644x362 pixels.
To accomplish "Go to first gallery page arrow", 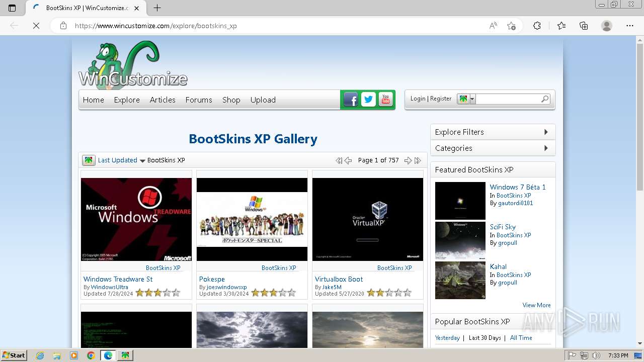I will point(339,160).
